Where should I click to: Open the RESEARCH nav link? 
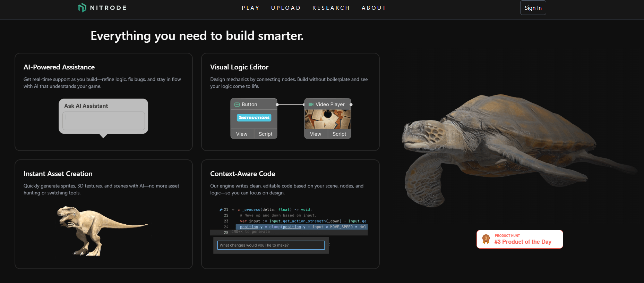point(331,8)
